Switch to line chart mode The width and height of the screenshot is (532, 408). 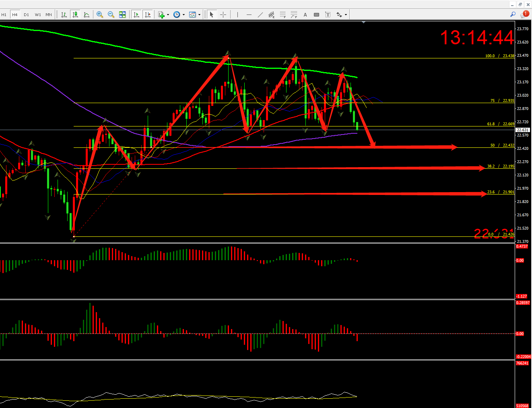click(x=87, y=14)
